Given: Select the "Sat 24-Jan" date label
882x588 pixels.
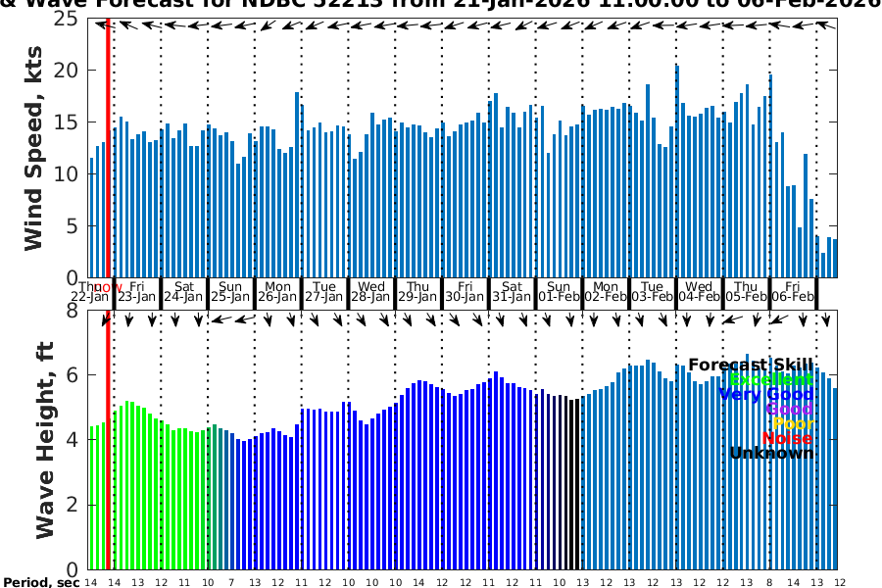Looking at the screenshot, I should 183,291.
